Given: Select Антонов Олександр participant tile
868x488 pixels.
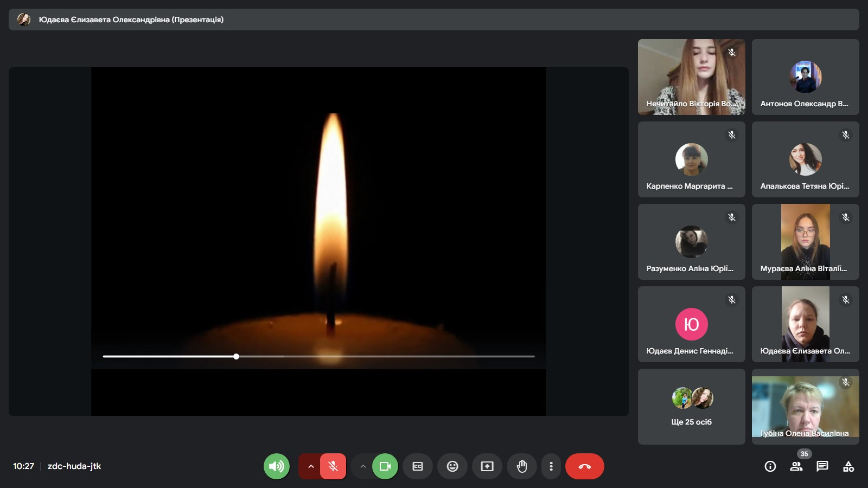Looking at the screenshot, I should [806, 77].
